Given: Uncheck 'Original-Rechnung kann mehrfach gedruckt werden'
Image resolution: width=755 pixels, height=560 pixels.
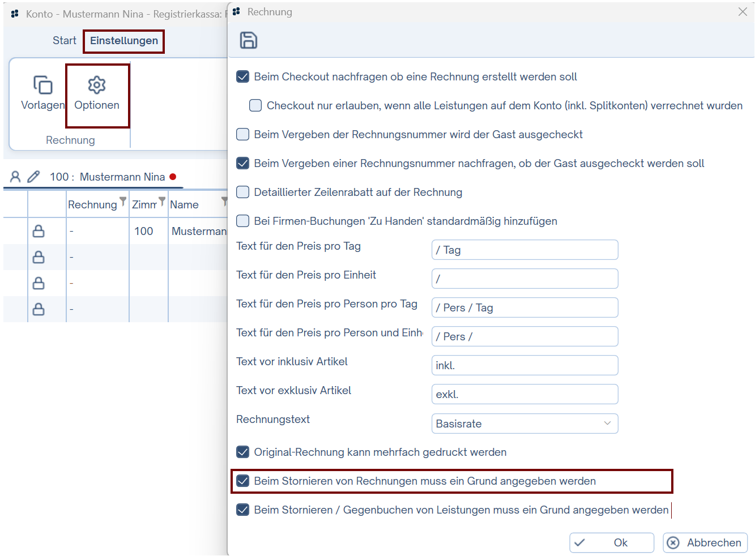Looking at the screenshot, I should pyautogui.click(x=243, y=452).
